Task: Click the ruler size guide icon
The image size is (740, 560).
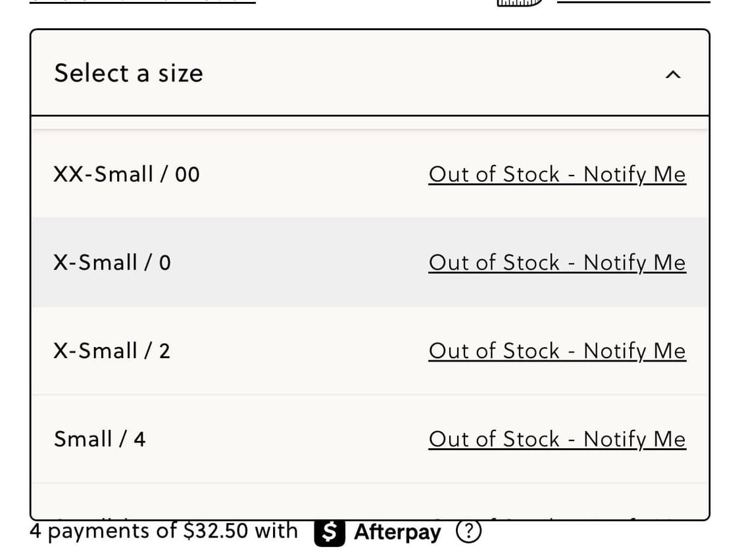Action: point(520,2)
